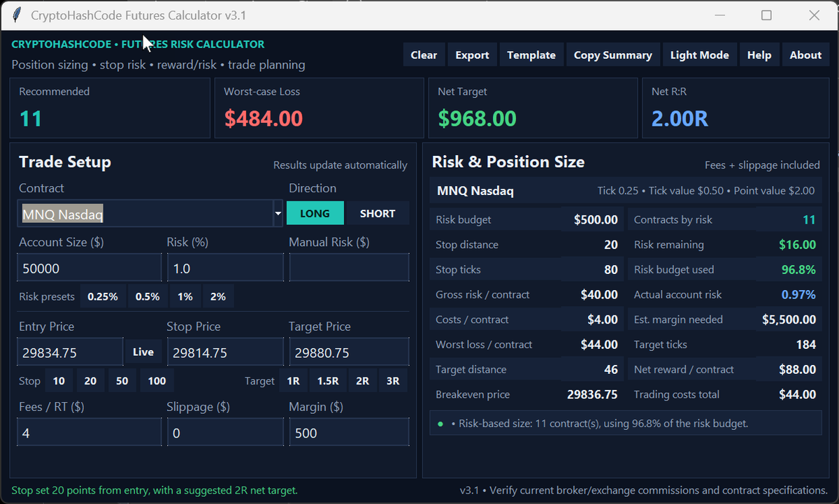
Task: Open the Template option
Action: pyautogui.click(x=531, y=55)
